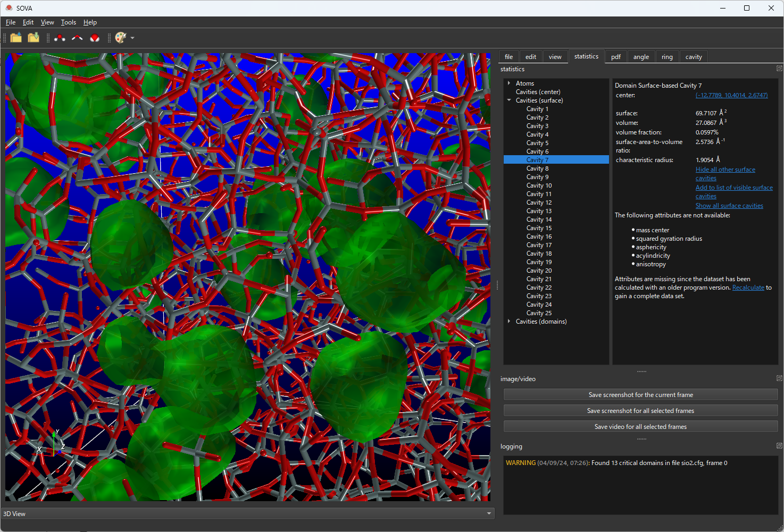
Task: Save video for all selected frames
Action: (x=640, y=427)
